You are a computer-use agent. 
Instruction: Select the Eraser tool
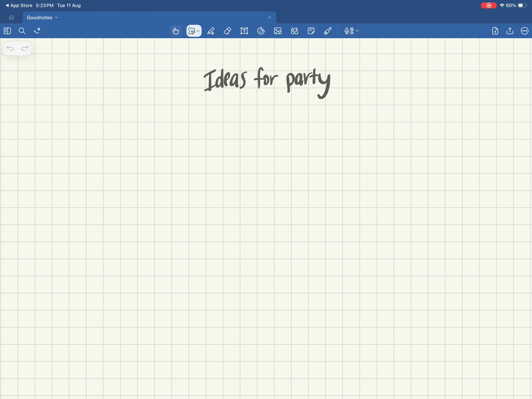point(228,31)
